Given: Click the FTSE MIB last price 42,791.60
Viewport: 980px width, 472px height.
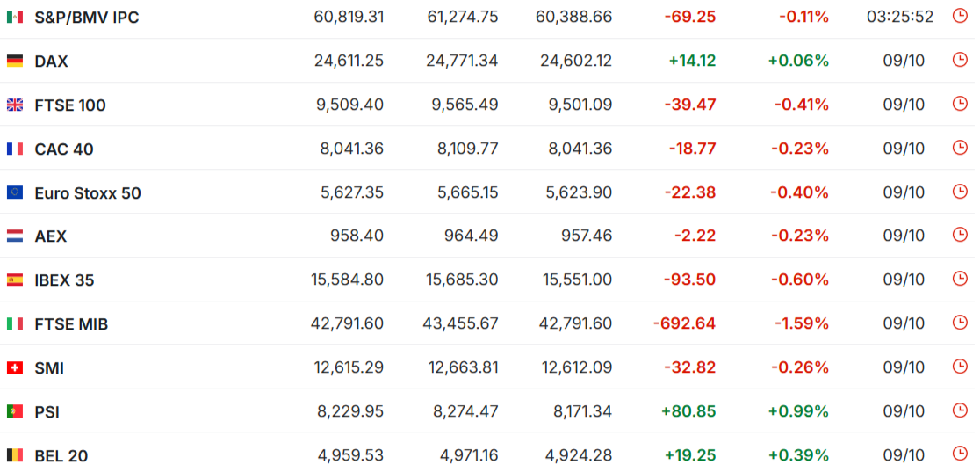Looking at the screenshot, I should point(347,323).
